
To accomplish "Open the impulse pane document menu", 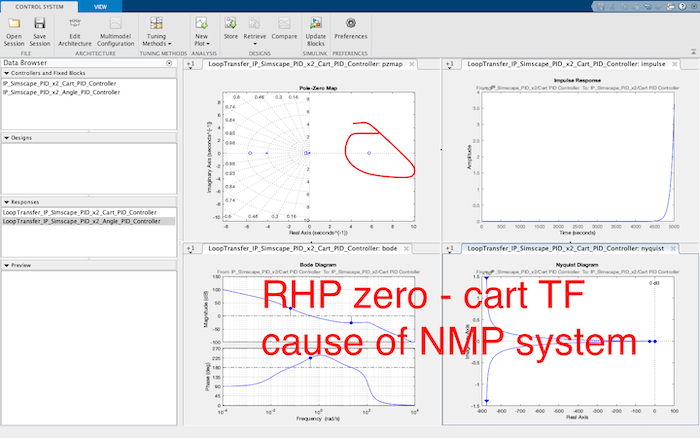I will point(450,65).
